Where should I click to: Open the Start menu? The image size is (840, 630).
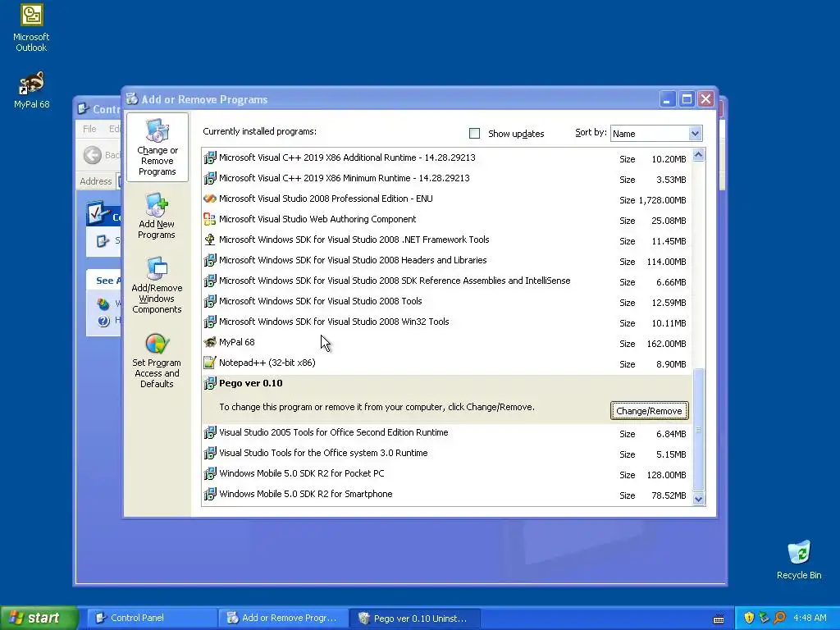(x=39, y=618)
